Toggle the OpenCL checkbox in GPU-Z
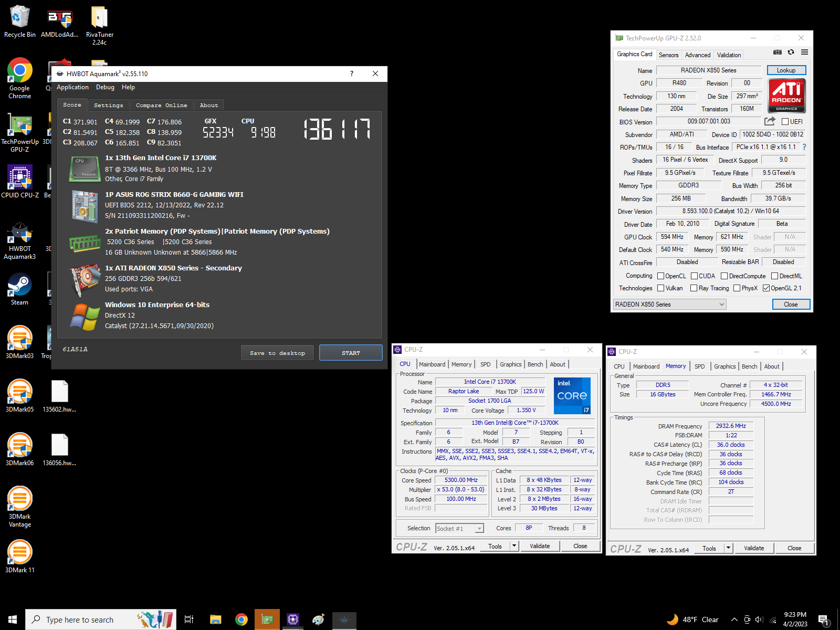This screenshot has width=840, height=630. tap(661, 276)
